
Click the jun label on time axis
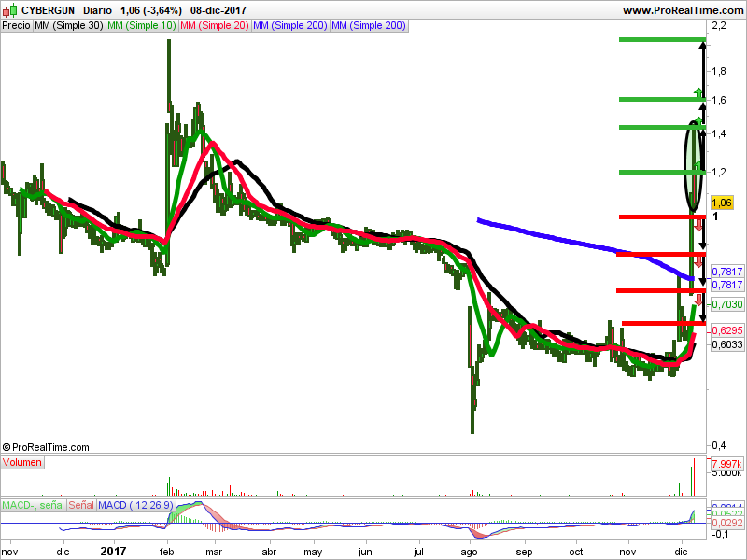[x=365, y=553]
